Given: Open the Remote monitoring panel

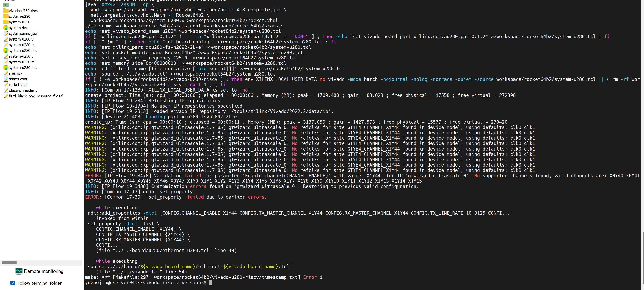Looking at the screenshot, I should coord(43,271).
